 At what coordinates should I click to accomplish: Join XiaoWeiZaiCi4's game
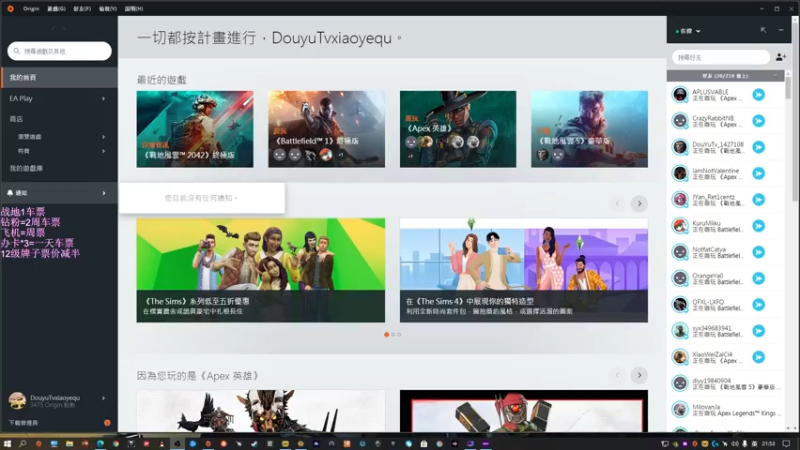tap(759, 357)
